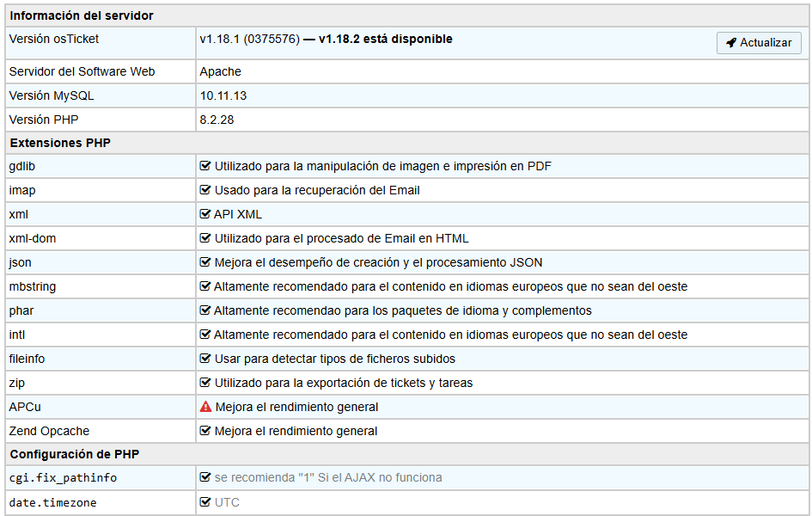Click the mbstring row check icon

[205, 286]
